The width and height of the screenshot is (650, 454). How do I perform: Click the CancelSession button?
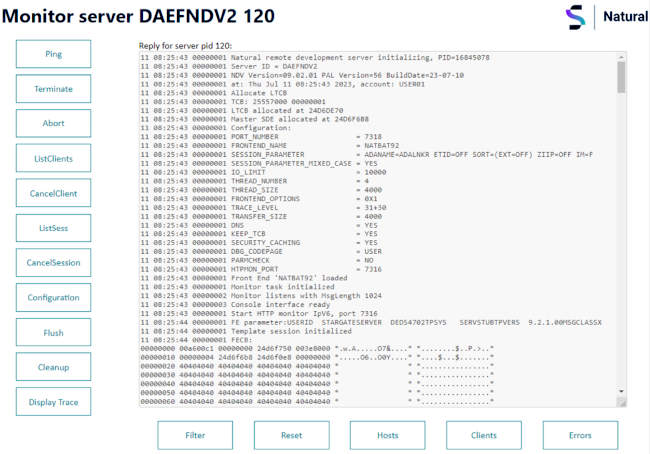(x=53, y=263)
